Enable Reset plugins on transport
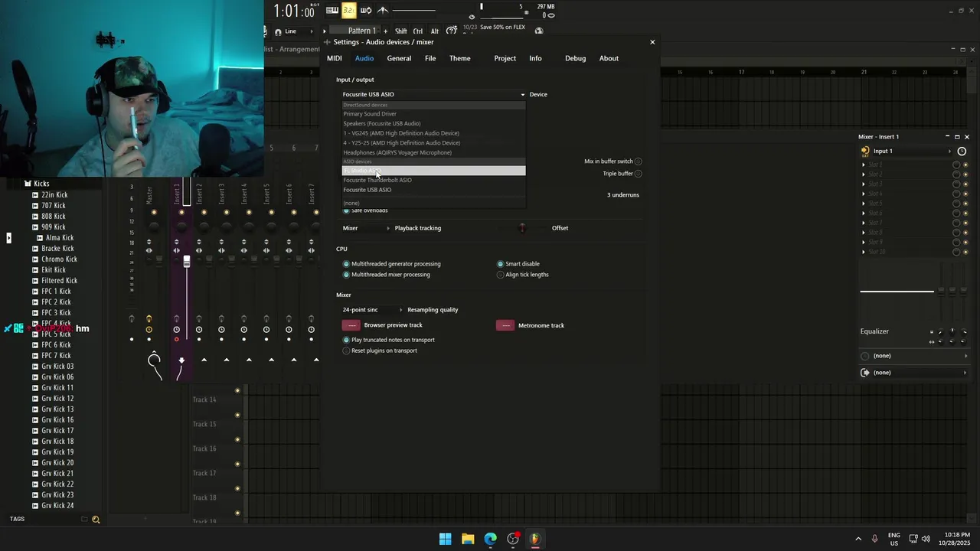The width and height of the screenshot is (980, 551). [346, 350]
